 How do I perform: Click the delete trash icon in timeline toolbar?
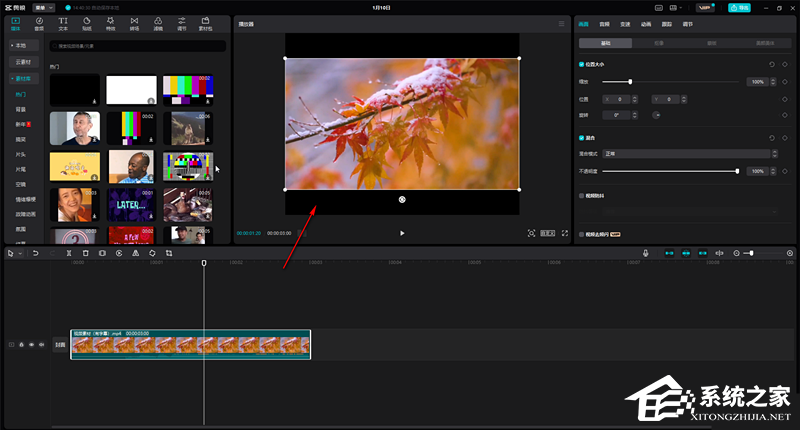pos(86,253)
